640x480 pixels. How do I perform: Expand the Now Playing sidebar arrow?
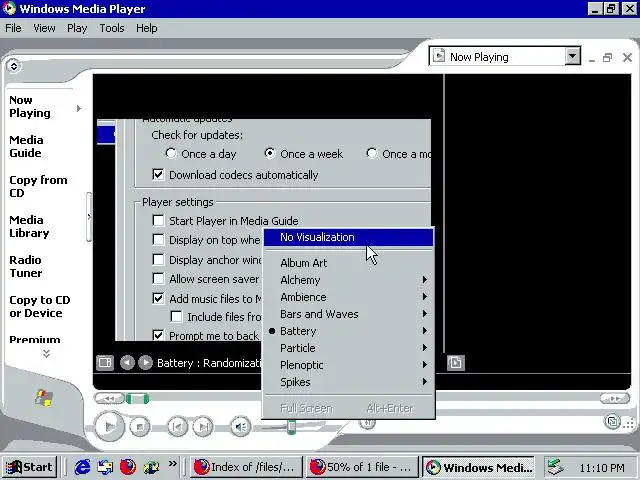[x=79, y=108]
